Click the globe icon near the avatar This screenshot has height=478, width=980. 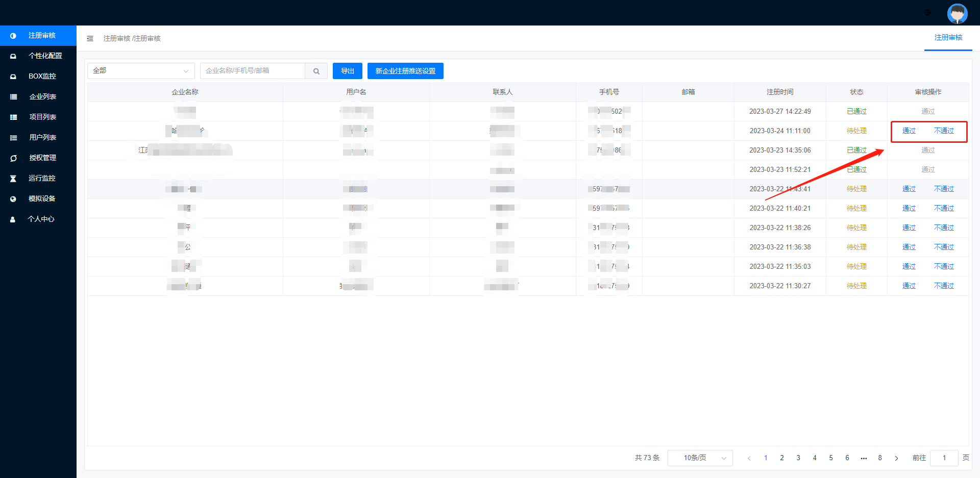click(927, 13)
